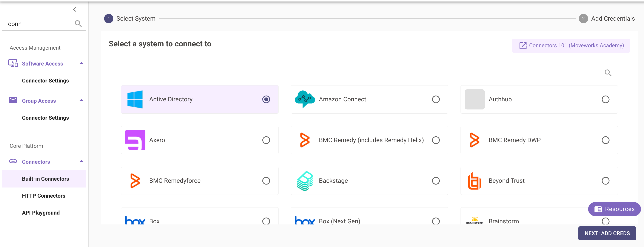Select the Amazon Connect radio button

(436, 99)
